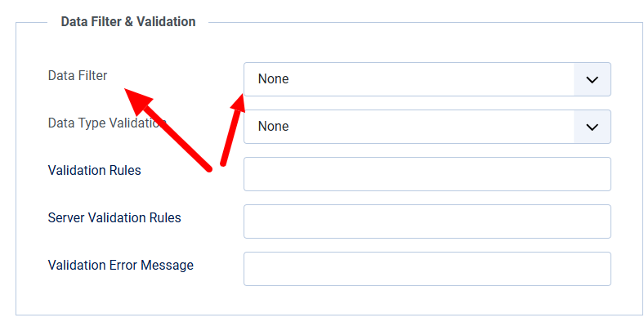Click into the Validation Error Message field

427,269
